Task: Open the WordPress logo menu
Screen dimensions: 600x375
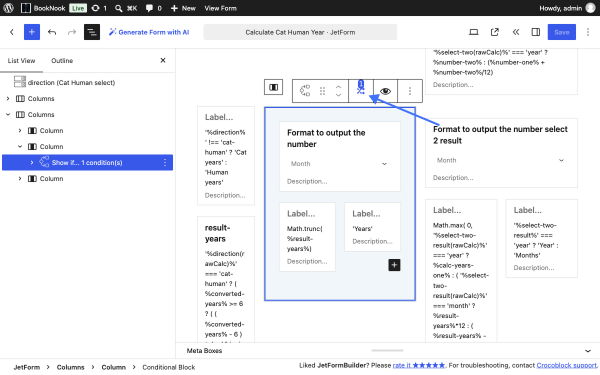Action: tap(8, 8)
